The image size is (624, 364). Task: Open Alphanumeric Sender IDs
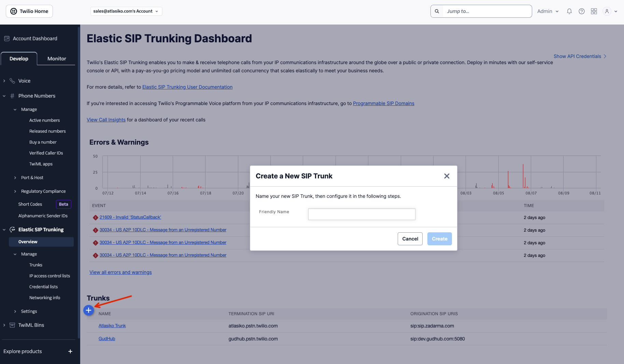click(43, 216)
